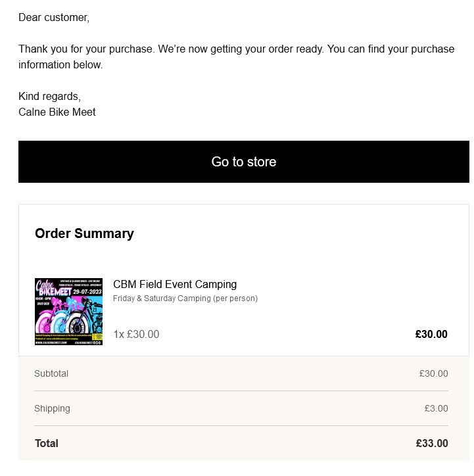Click the Order Summary heading
This screenshot has width=474, height=476.
coord(84,233)
